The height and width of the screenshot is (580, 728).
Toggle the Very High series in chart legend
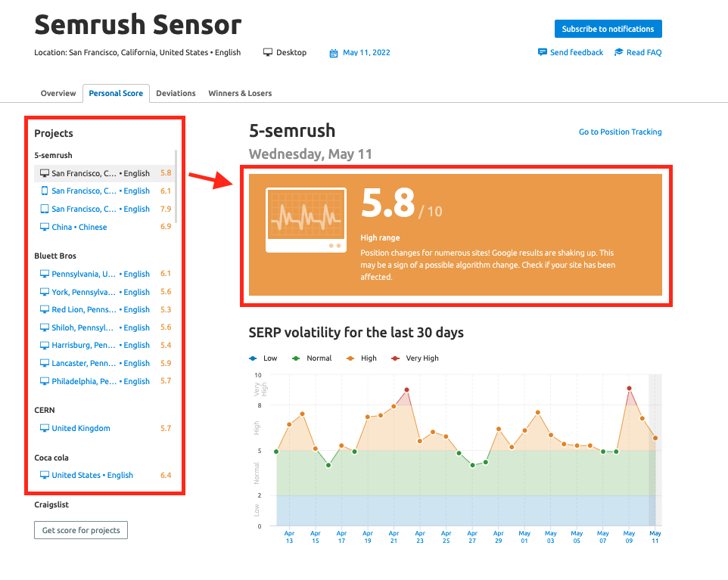point(415,358)
